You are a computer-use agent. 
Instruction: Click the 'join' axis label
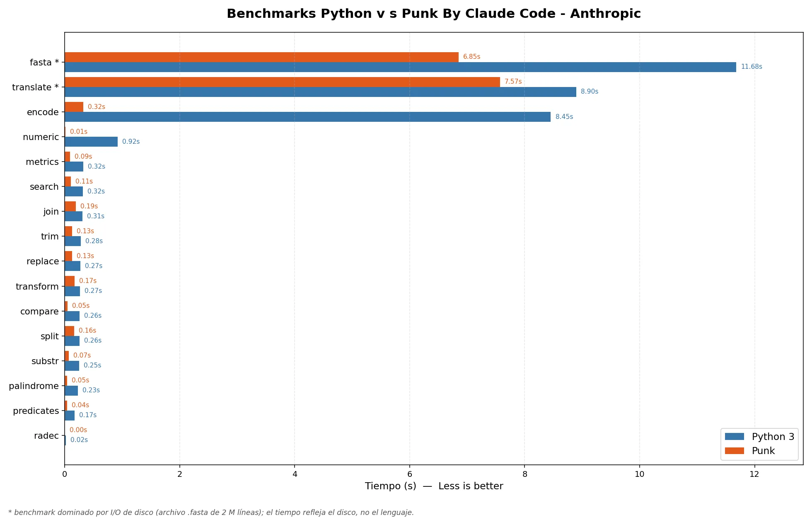[51, 212]
